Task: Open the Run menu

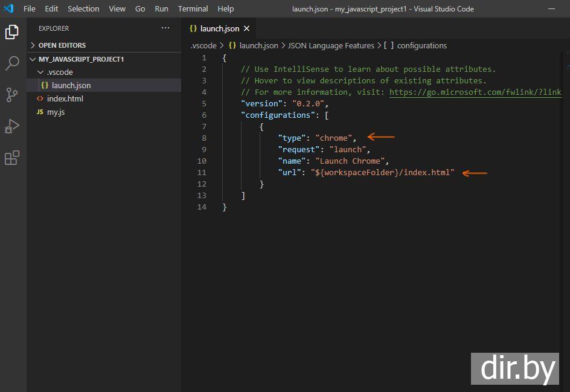Action: click(x=161, y=9)
